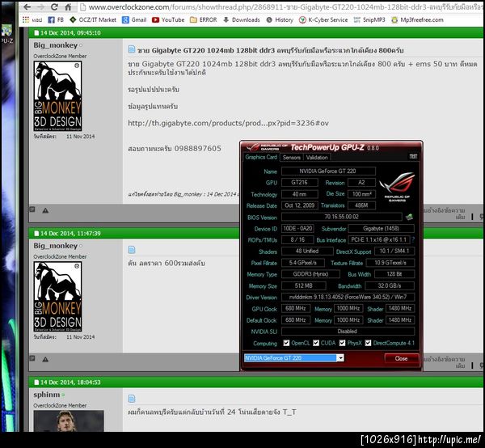Open Big_monkey's profile in the 09:45:10 post
This screenshot has width=485, height=448.
(x=55, y=45)
